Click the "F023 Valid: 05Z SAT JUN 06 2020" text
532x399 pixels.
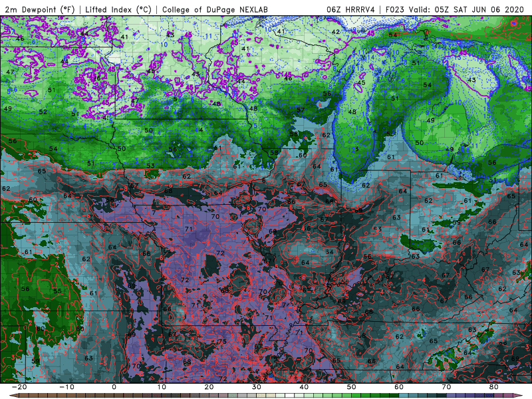pyautogui.click(x=455, y=9)
